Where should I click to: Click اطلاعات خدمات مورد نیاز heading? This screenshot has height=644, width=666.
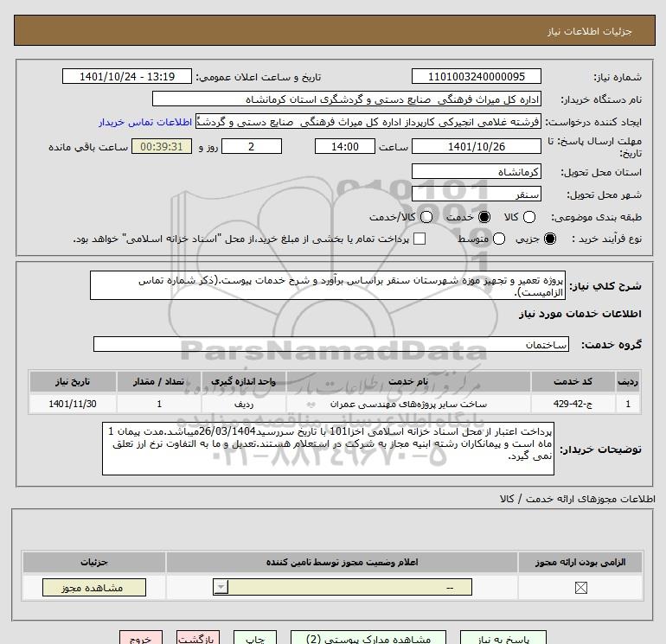coord(580,314)
